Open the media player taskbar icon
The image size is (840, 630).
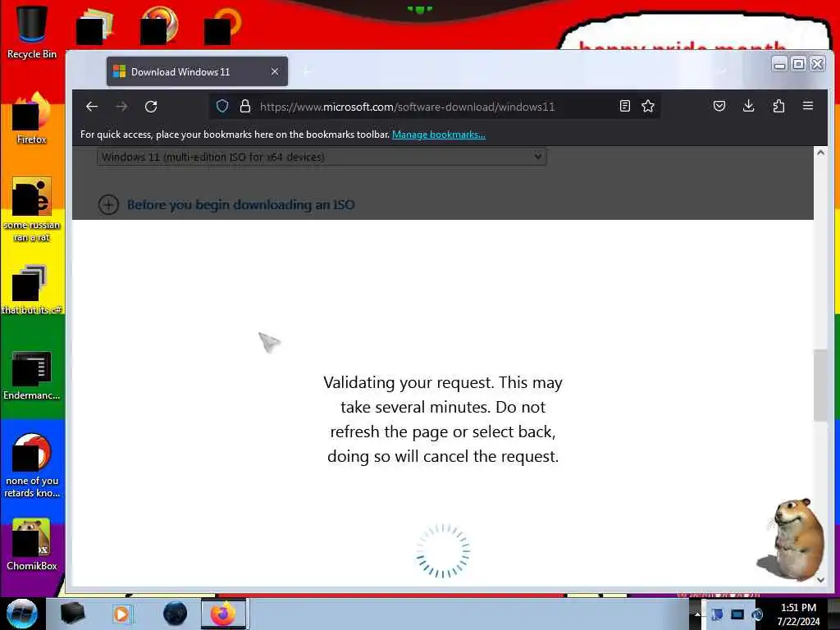[x=121, y=614]
